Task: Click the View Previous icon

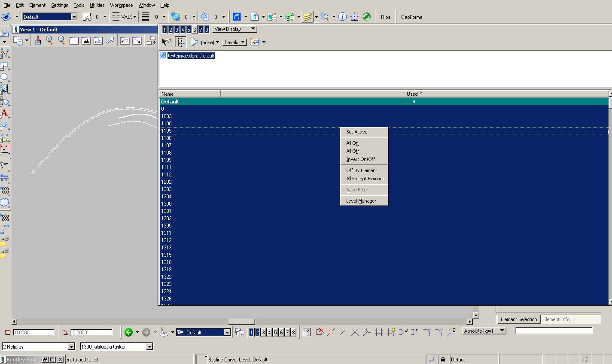Action: (x=125, y=41)
